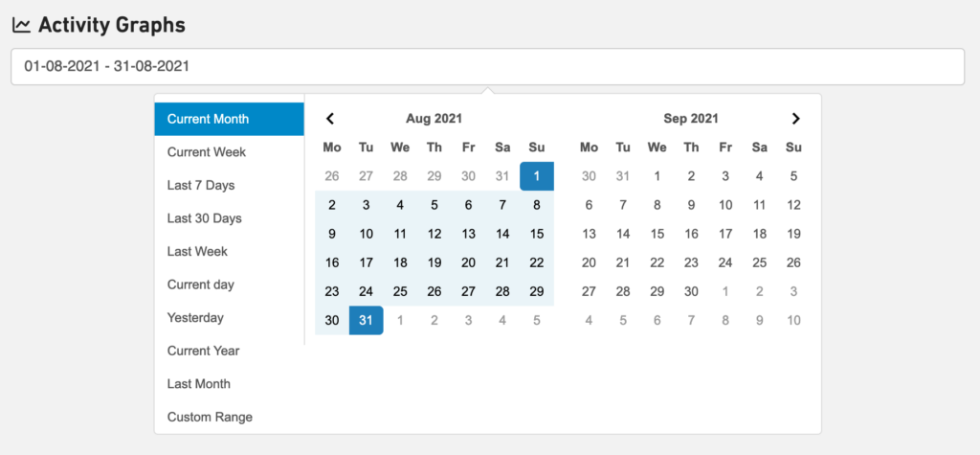980x455 pixels.
Task: Go to previous month with left arrow
Action: [x=330, y=119]
